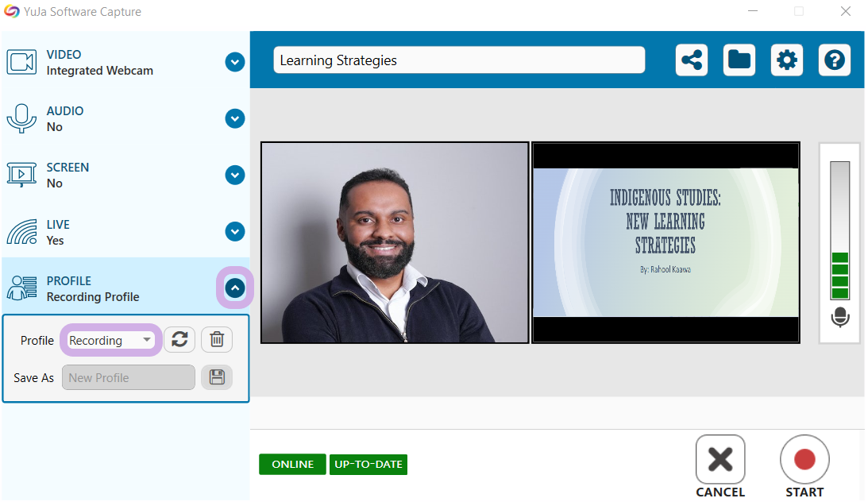Click the save profile floppy disk icon
This screenshot has height=502, width=868.
coord(217,378)
